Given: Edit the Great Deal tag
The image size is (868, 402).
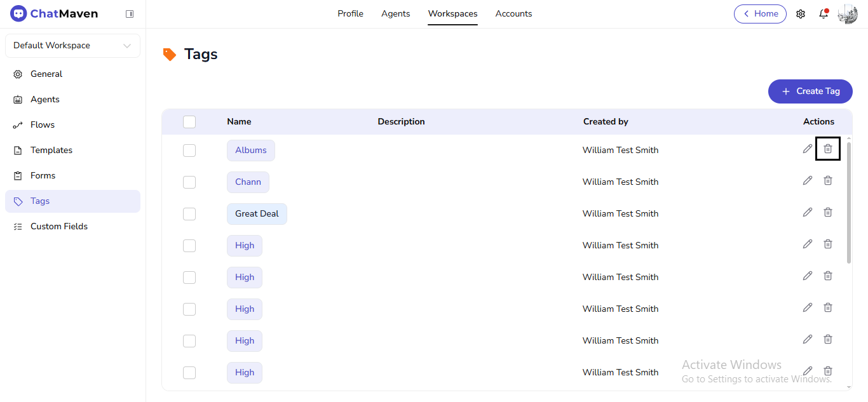Looking at the screenshot, I should pos(807,212).
